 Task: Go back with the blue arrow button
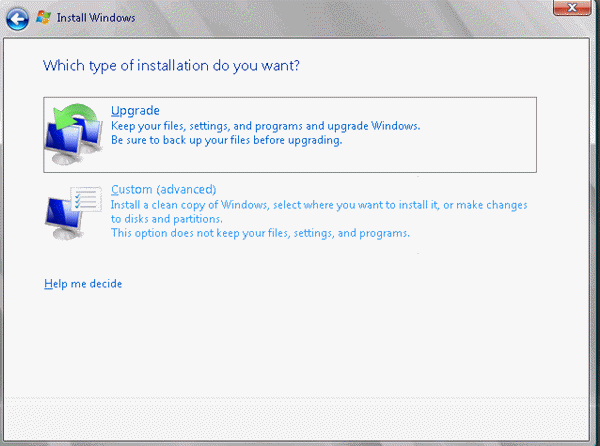point(17,19)
